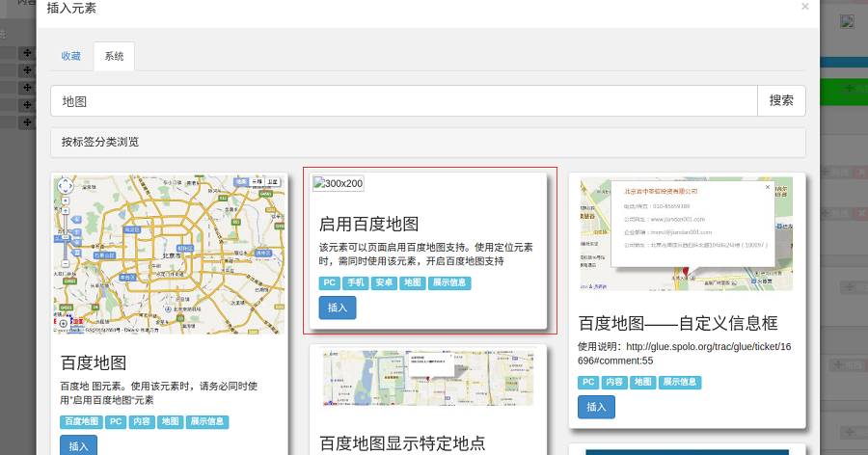
Task: Expand the 按标签分类浏览 panel
Action: pos(428,143)
